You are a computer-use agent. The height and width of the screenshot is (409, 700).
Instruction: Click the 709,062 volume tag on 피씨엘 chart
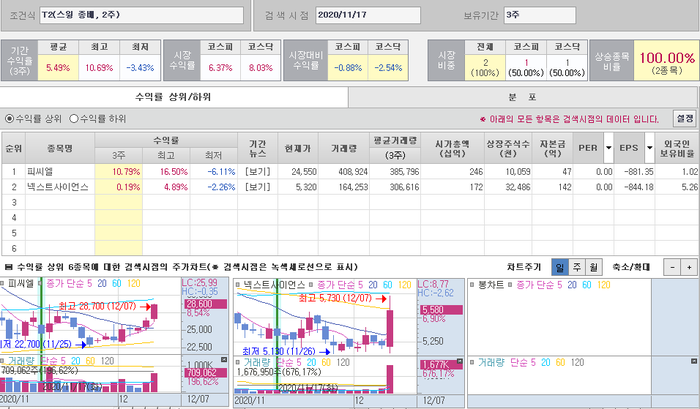tap(204, 372)
